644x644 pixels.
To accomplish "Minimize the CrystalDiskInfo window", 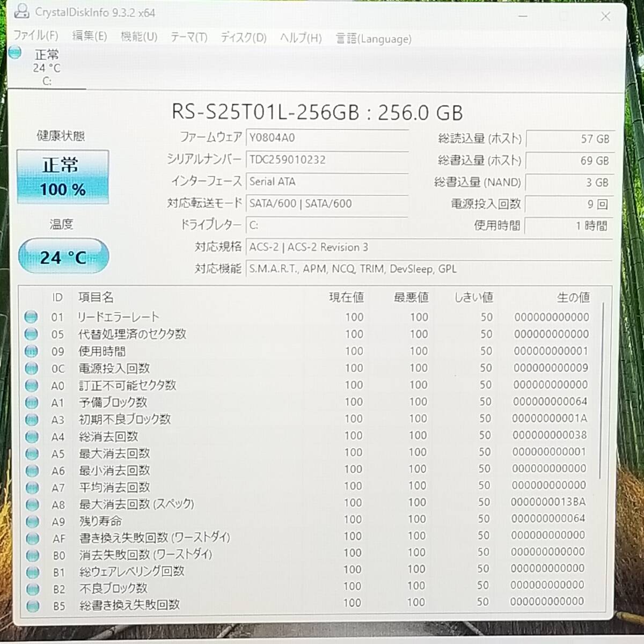I will point(523,16).
